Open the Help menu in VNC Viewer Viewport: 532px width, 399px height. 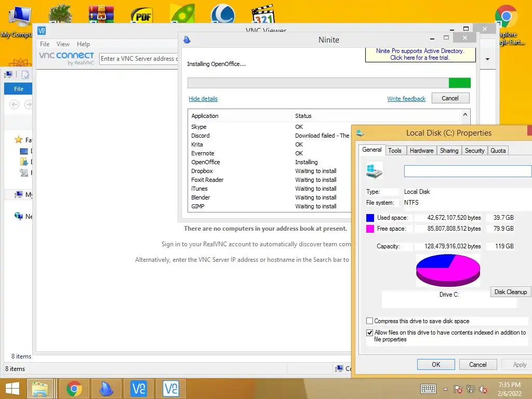tap(83, 44)
